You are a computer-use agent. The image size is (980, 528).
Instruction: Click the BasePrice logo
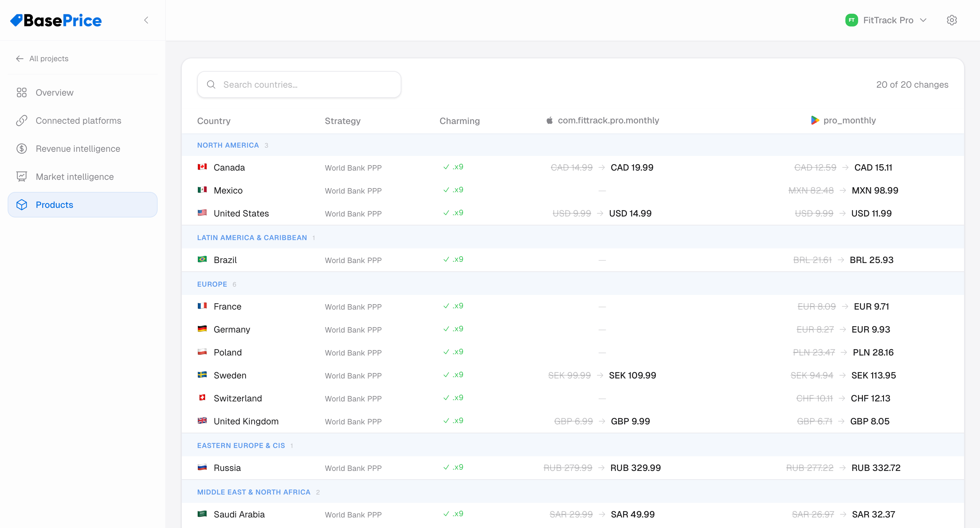[x=56, y=20]
